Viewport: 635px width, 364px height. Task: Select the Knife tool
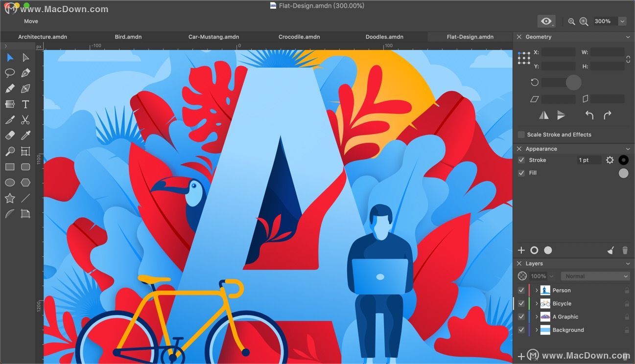pos(10,120)
